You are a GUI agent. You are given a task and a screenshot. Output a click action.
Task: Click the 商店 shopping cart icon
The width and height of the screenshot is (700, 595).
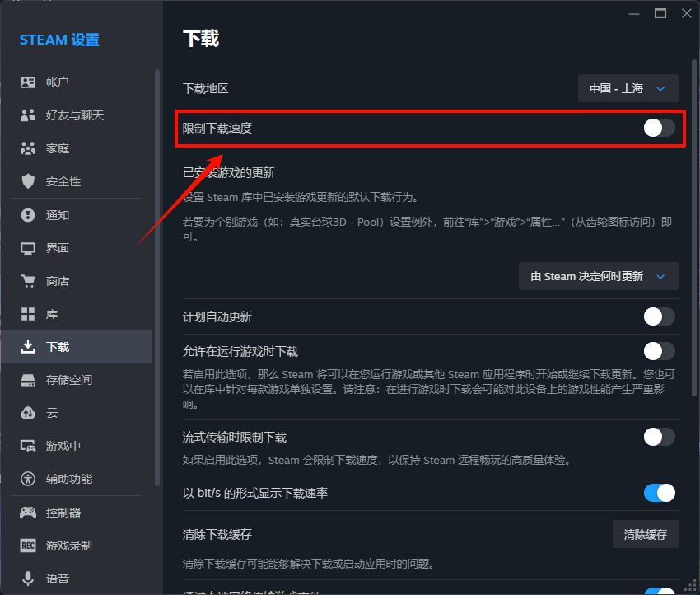point(28,281)
